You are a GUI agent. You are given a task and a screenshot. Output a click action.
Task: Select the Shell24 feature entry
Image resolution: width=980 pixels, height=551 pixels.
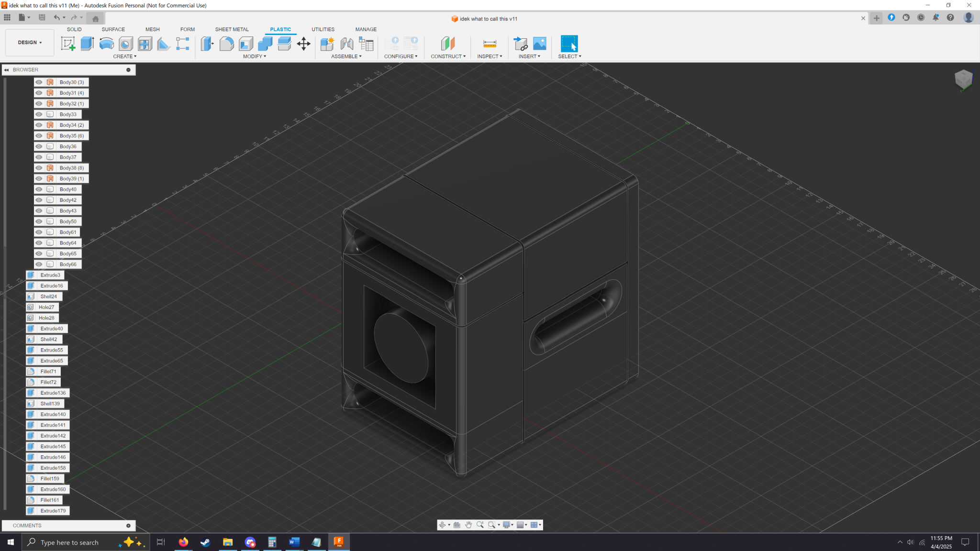pyautogui.click(x=44, y=297)
